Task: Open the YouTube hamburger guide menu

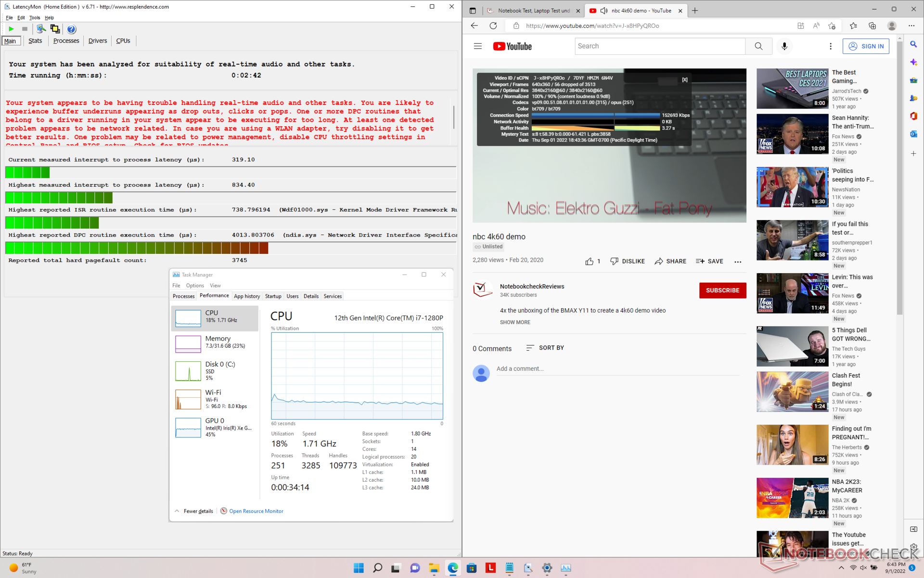Action: tap(477, 46)
